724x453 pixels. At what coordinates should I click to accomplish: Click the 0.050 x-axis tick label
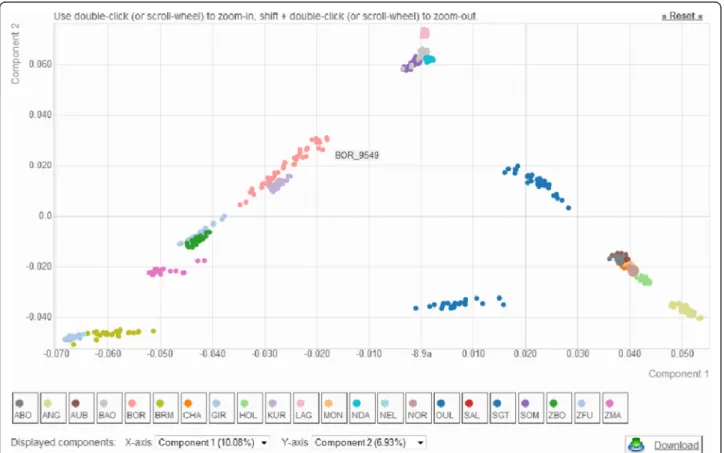[x=682, y=354]
